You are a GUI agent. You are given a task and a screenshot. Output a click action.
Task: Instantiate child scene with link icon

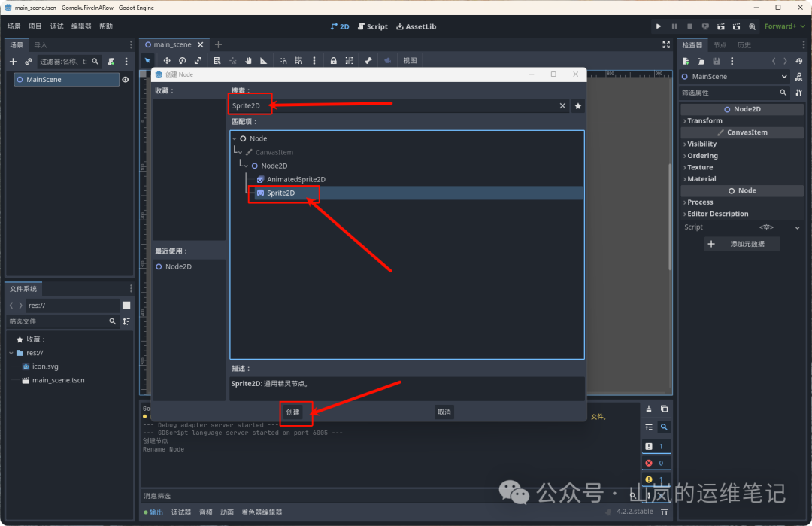(x=29, y=62)
